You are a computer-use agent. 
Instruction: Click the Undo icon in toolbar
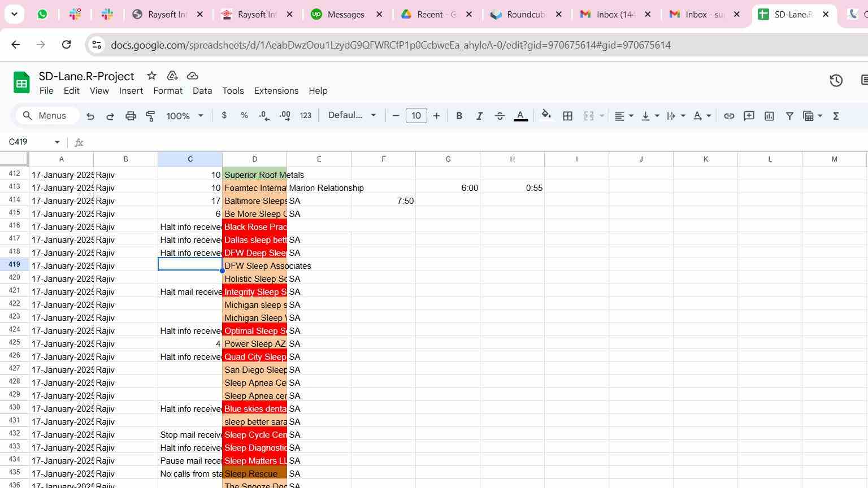90,116
